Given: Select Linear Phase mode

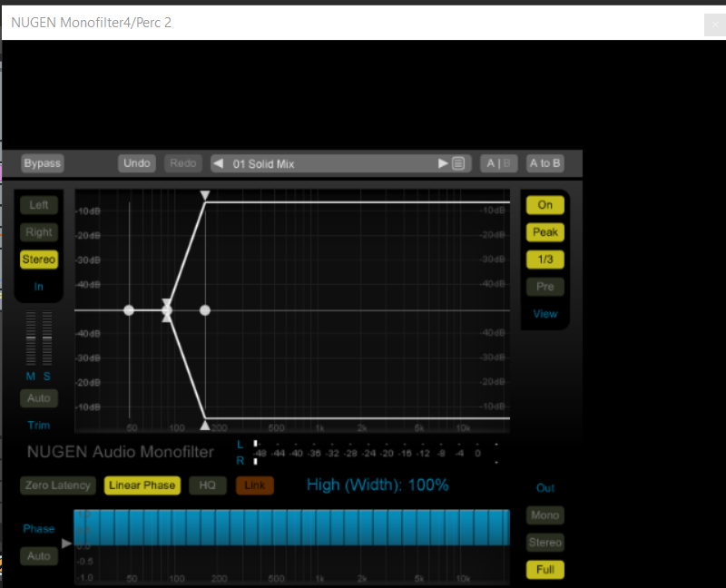Looking at the screenshot, I should 142,485.
